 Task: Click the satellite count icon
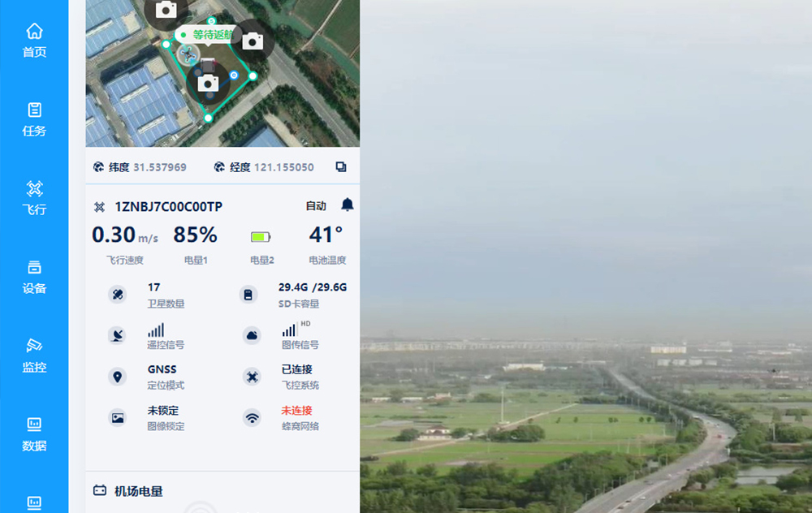coord(118,295)
